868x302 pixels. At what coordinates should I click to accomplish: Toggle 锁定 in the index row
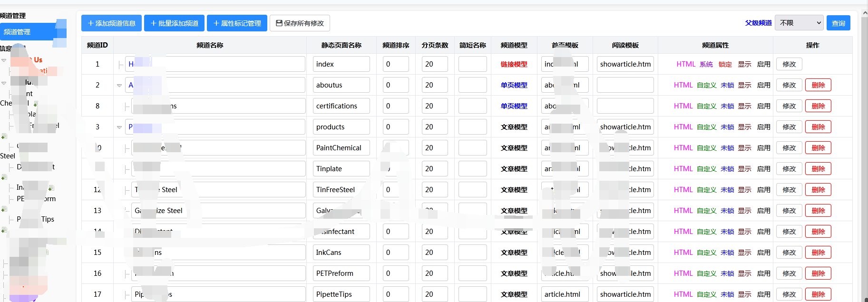[725, 64]
